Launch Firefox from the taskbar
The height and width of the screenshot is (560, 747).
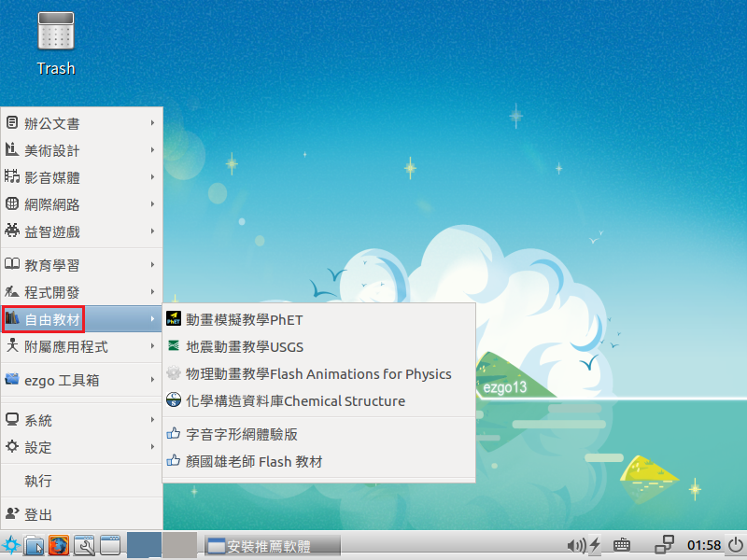(59, 545)
